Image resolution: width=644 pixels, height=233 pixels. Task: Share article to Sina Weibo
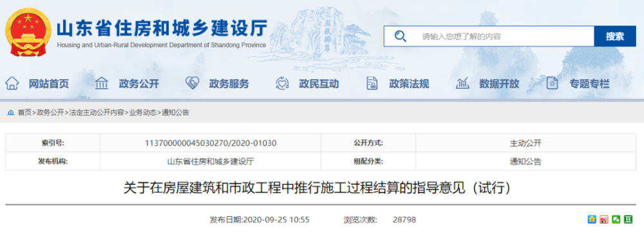(x=604, y=219)
